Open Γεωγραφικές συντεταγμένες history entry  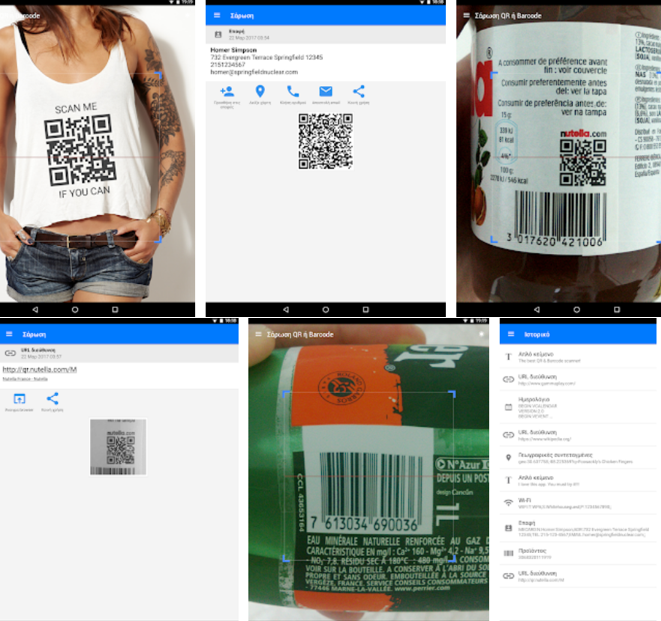coord(578,458)
